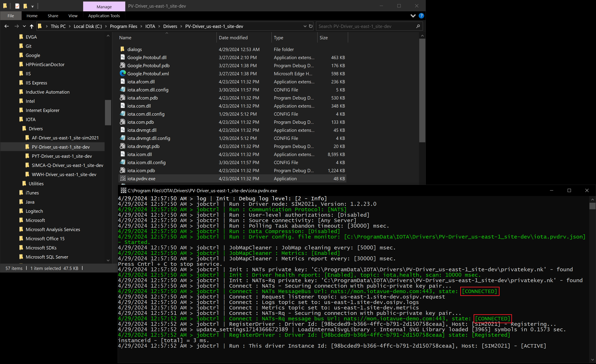The width and height of the screenshot is (596, 364).
Task: Click the console window scrollbar thumb
Action: click(x=592, y=206)
